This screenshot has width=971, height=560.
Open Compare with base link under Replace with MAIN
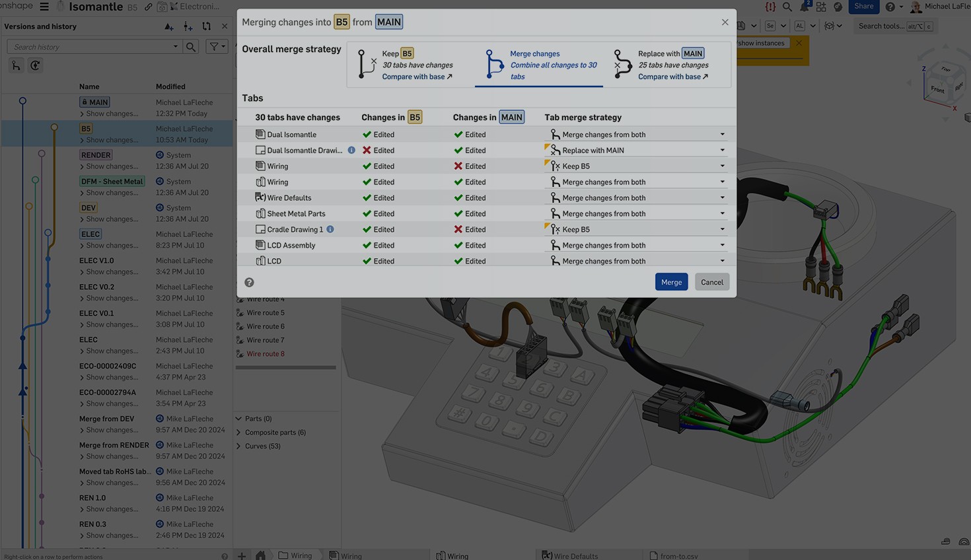[x=673, y=77]
